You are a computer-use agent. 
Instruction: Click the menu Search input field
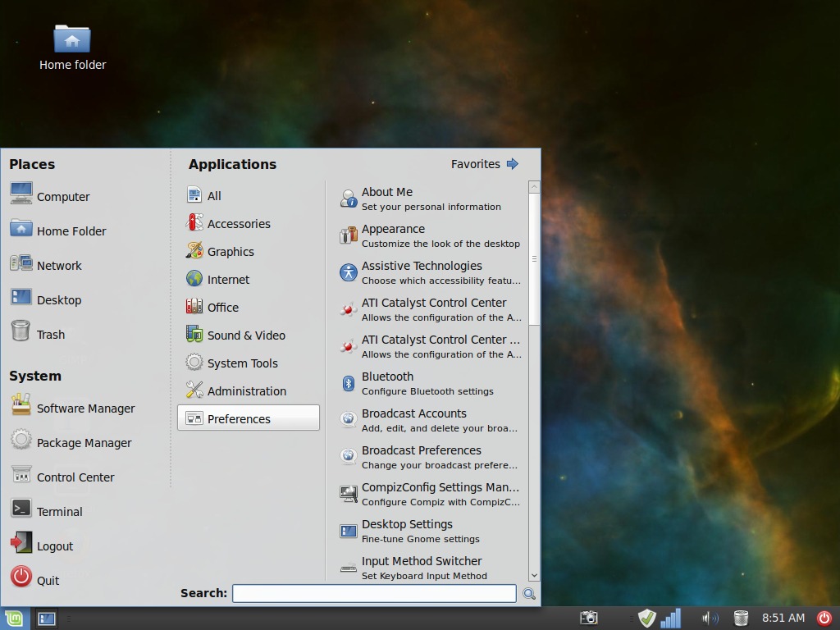[x=374, y=593]
